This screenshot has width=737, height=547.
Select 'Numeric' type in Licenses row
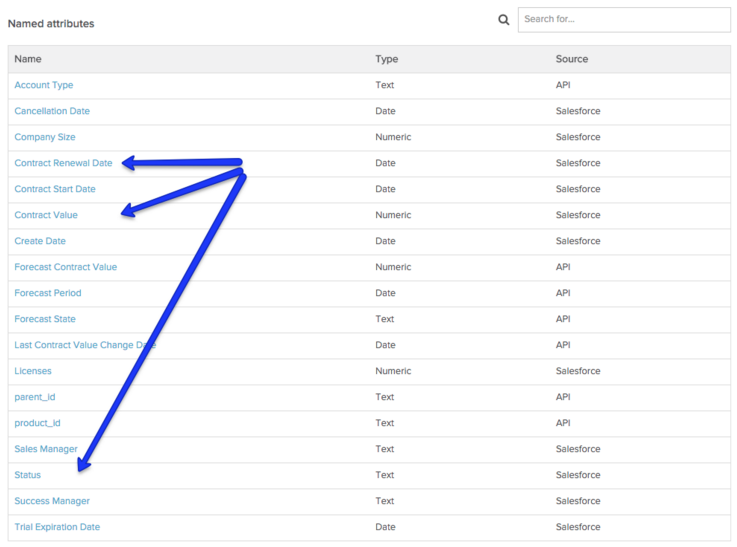tap(393, 371)
